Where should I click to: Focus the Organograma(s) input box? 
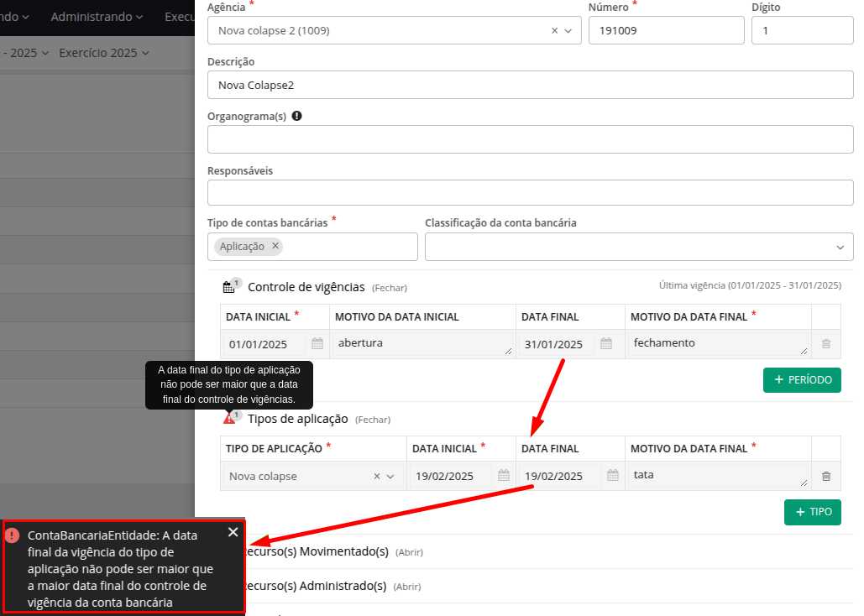click(x=530, y=139)
